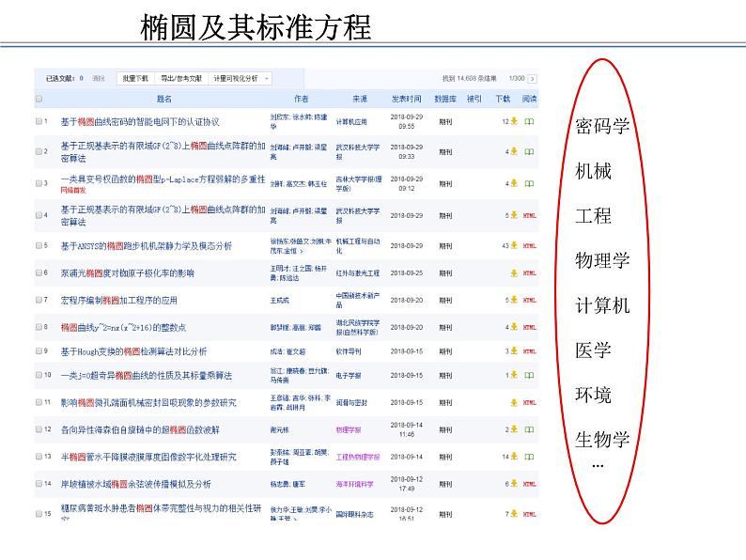
Task: Open the book reading icon for row 10
Action: (529, 376)
